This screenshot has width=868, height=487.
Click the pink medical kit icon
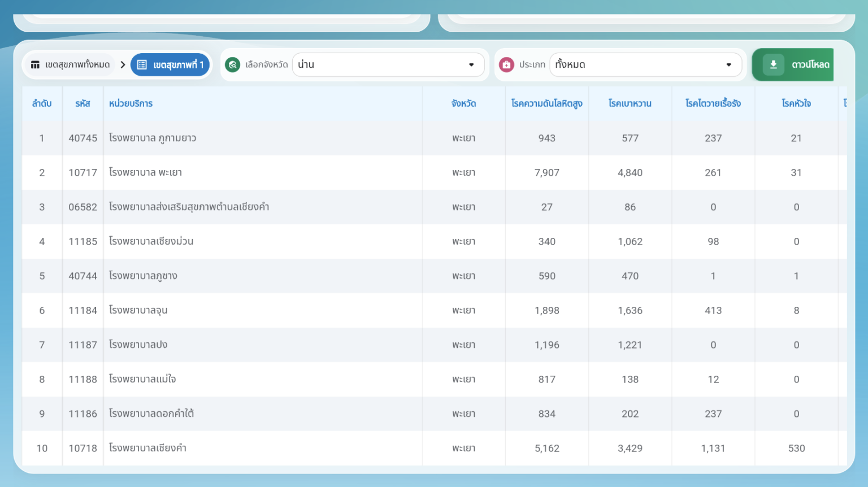[506, 65]
